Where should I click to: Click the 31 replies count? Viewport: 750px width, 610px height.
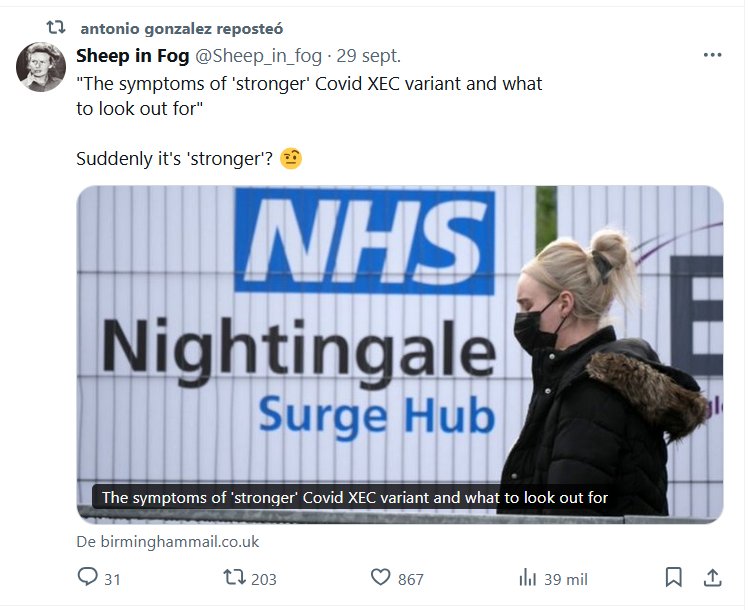click(x=112, y=579)
